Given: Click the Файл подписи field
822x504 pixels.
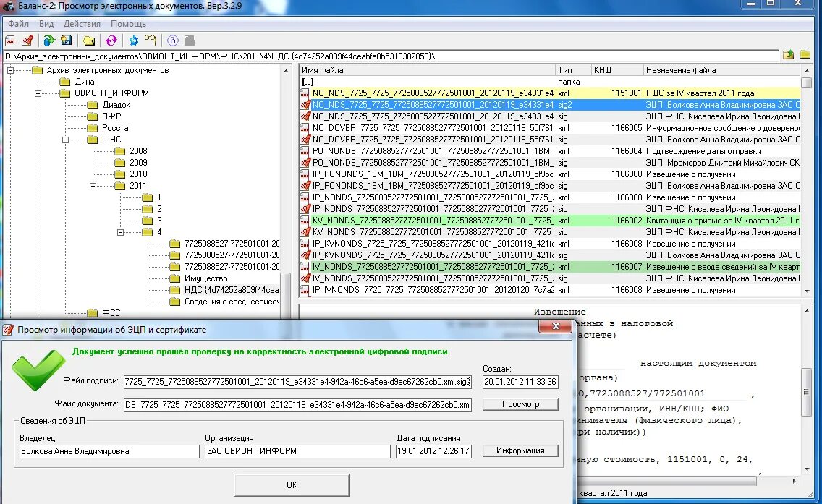Looking at the screenshot, I should click(297, 382).
